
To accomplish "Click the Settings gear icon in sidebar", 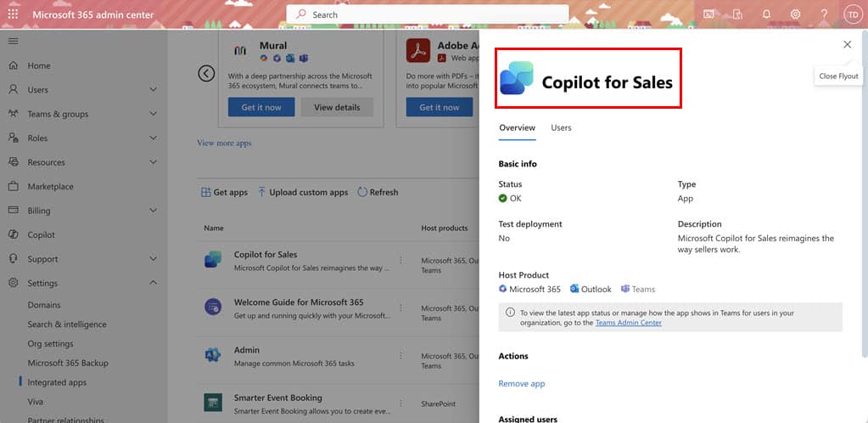I will [14, 283].
